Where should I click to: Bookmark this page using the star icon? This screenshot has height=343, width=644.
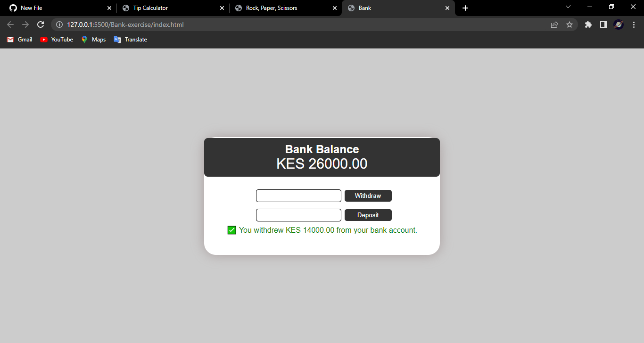point(570,24)
